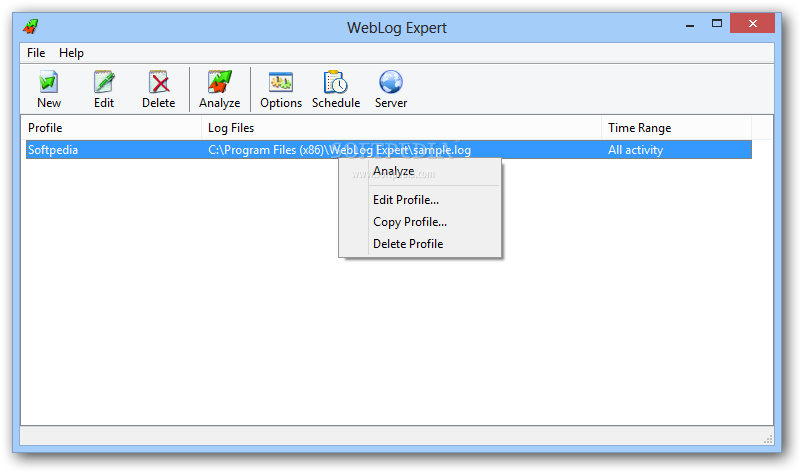802x473 pixels.
Task: Choose Copy Profile... in context menu
Action: (x=419, y=222)
